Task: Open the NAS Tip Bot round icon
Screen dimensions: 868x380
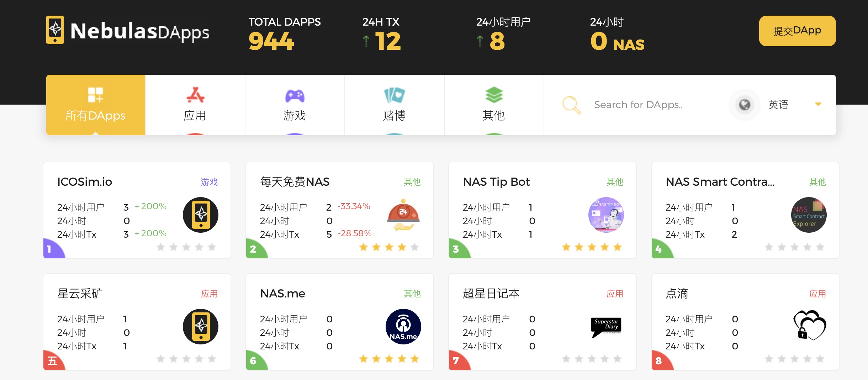Action: click(x=606, y=215)
